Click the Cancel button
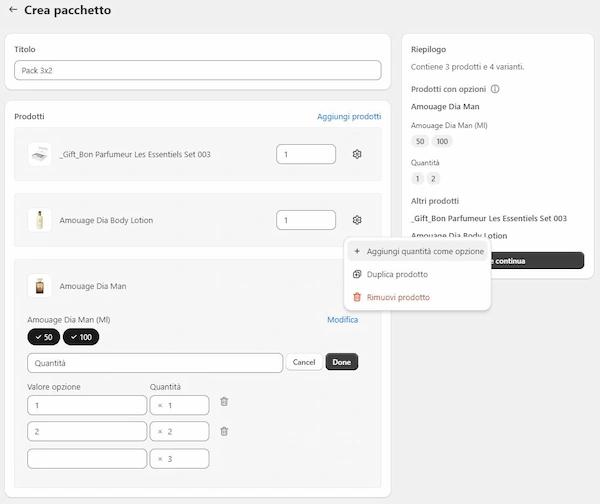The width and height of the screenshot is (600, 504). (x=304, y=362)
